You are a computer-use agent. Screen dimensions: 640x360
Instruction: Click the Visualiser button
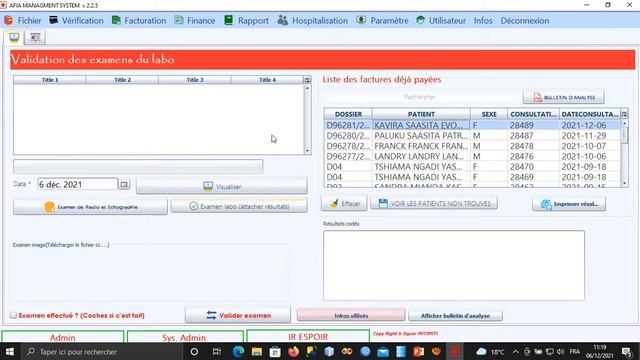tap(222, 186)
